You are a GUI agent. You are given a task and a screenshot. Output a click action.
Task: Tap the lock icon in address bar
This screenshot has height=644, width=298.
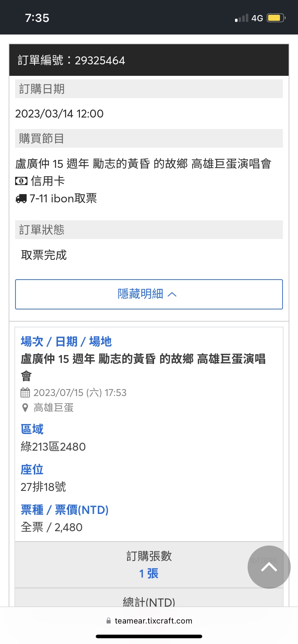109,621
